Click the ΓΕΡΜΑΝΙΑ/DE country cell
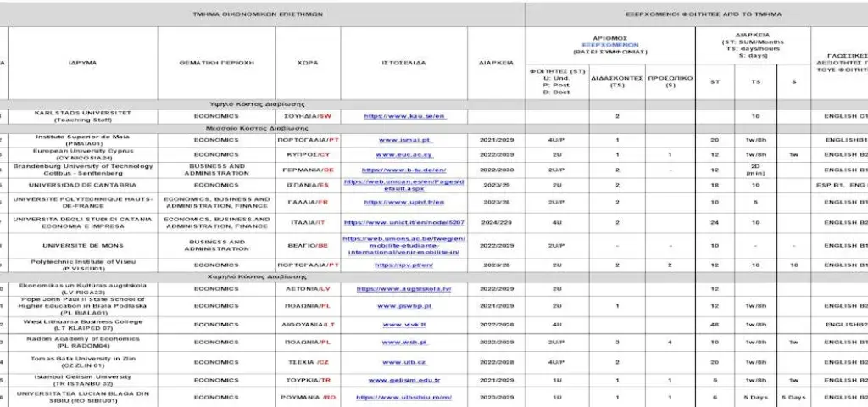This screenshot has width=868, height=407. [x=308, y=170]
